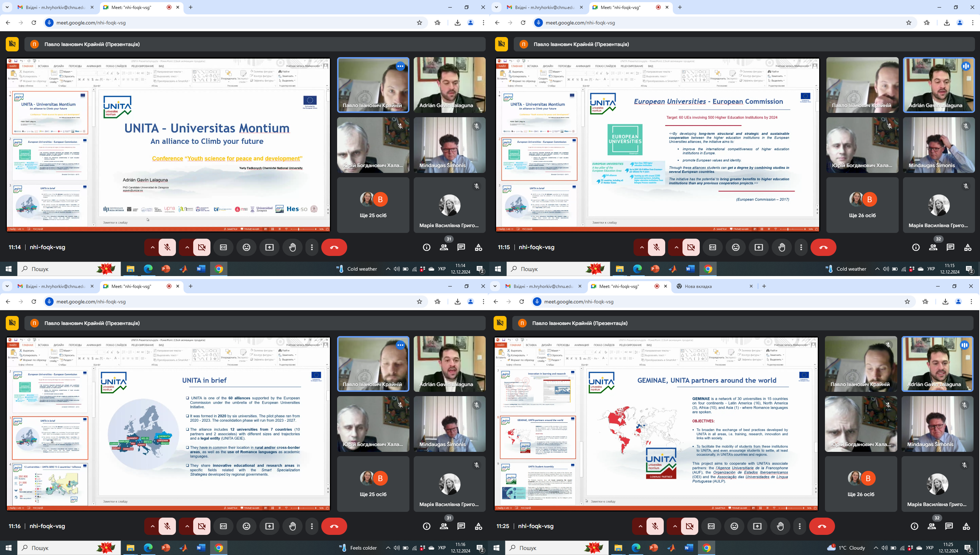Bookmark page with star in 11:14 Chrome window
980x555 pixels.
click(419, 23)
